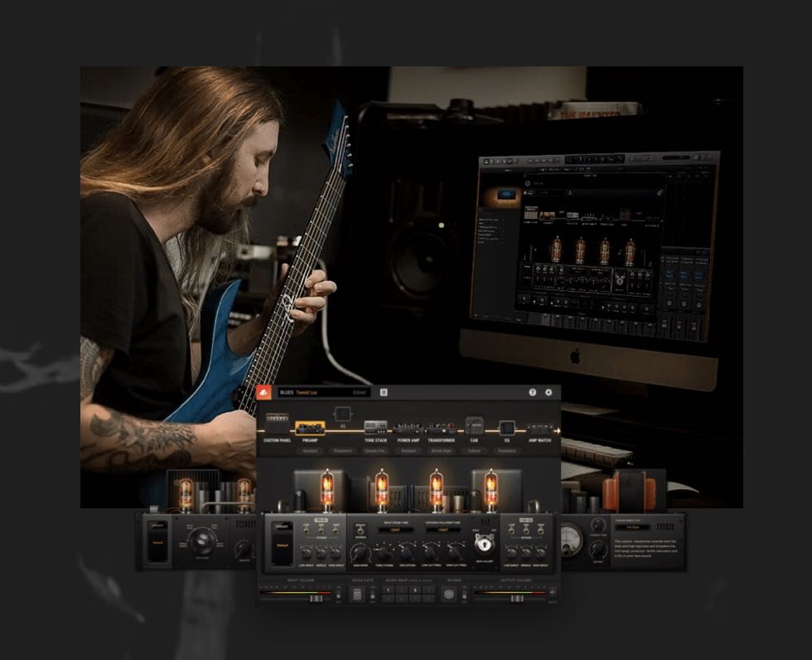Viewport: 812px width, 660px height.
Task: Select the Tone Stack module
Action: pyautogui.click(x=375, y=429)
